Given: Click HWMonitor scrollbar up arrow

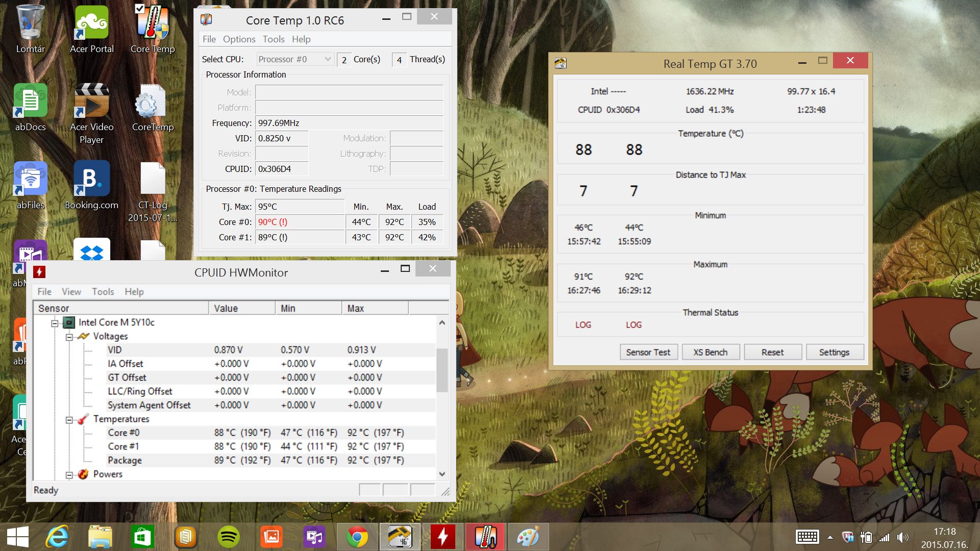Looking at the screenshot, I should [x=442, y=322].
